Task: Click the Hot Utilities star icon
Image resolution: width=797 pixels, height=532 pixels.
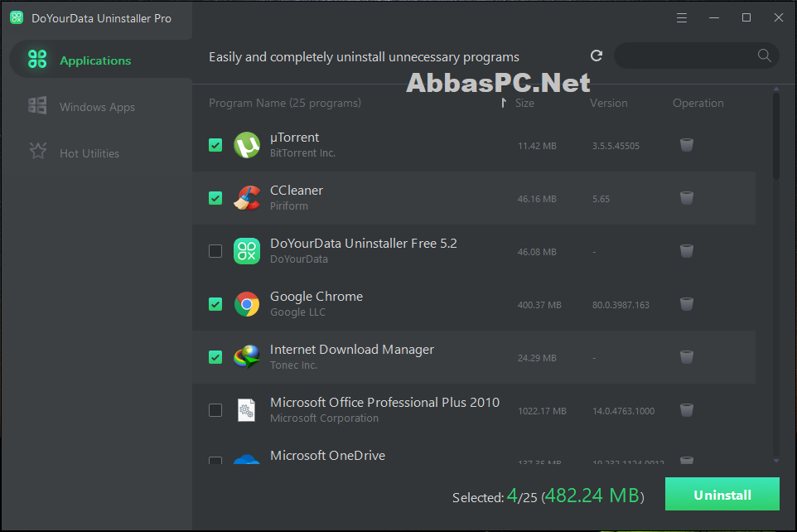Action: point(37,151)
